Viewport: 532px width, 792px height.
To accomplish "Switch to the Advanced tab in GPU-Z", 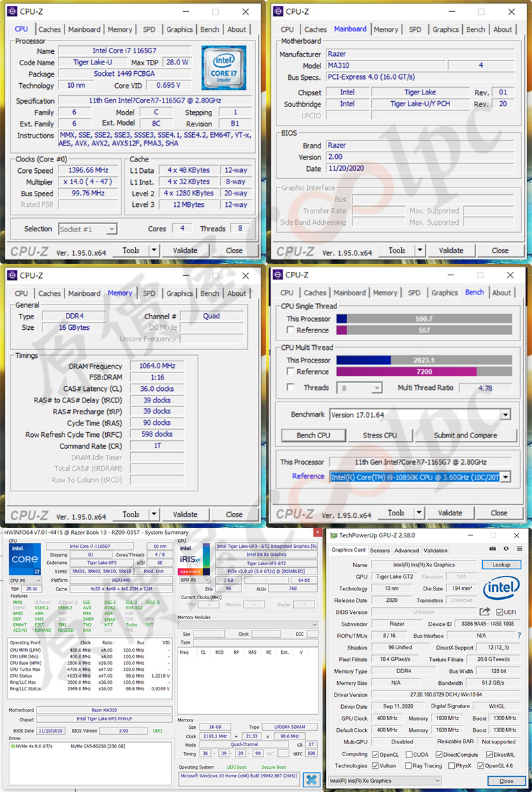I will point(407,551).
